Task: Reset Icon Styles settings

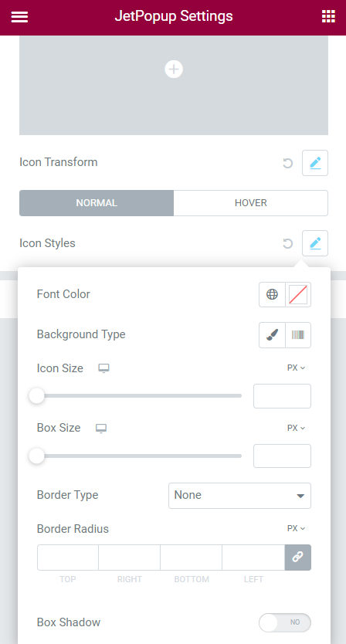Action: pos(287,243)
